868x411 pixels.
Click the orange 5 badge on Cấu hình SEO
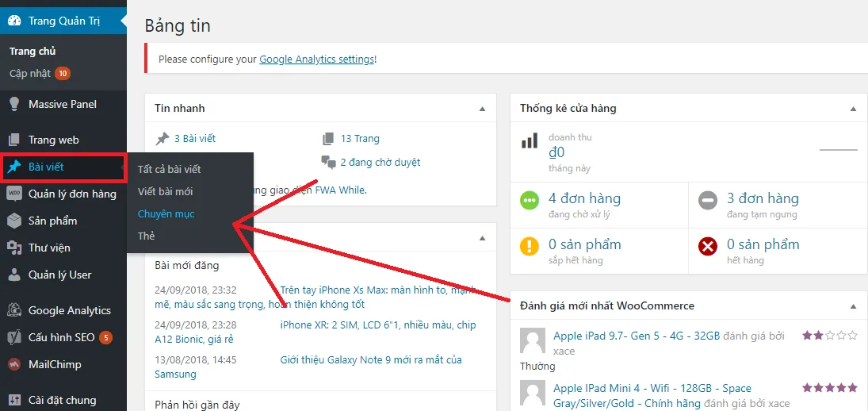[x=105, y=336]
